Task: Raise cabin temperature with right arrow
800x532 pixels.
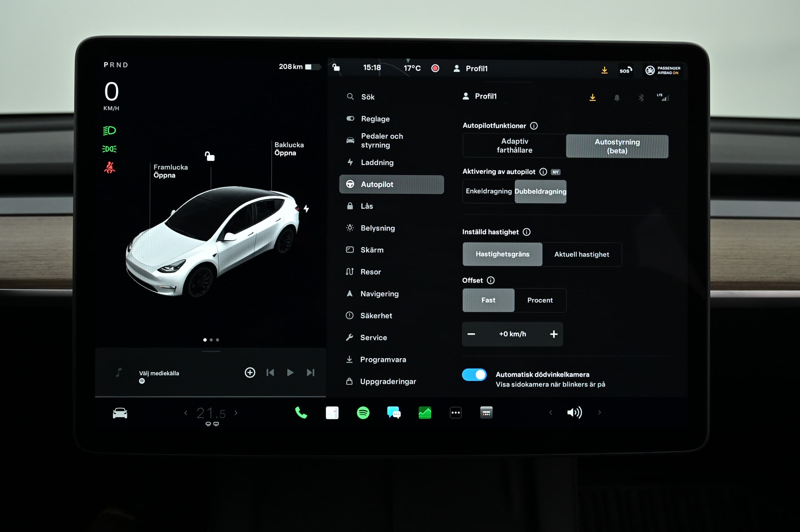Action: coord(236,413)
